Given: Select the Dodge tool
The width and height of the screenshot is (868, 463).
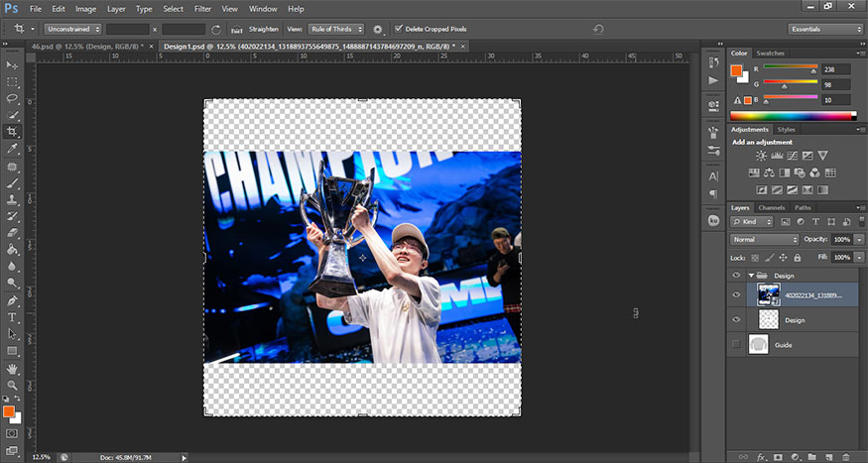Looking at the screenshot, I should coord(12,283).
